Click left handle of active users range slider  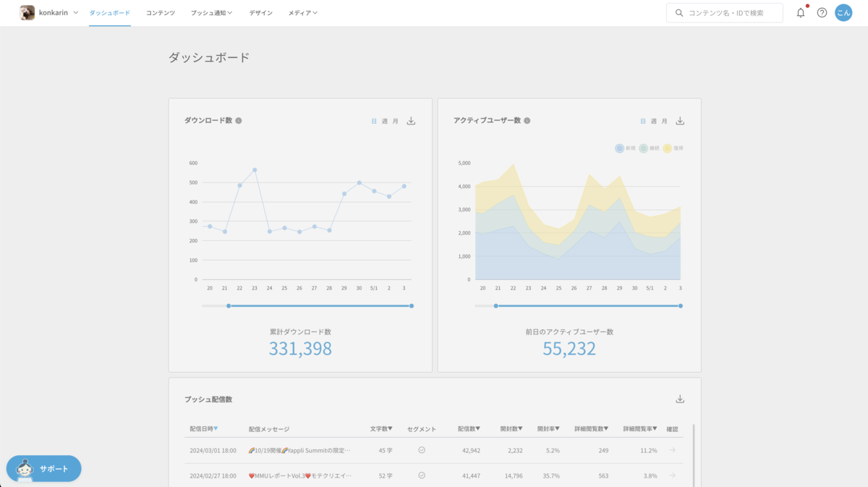[495, 306]
